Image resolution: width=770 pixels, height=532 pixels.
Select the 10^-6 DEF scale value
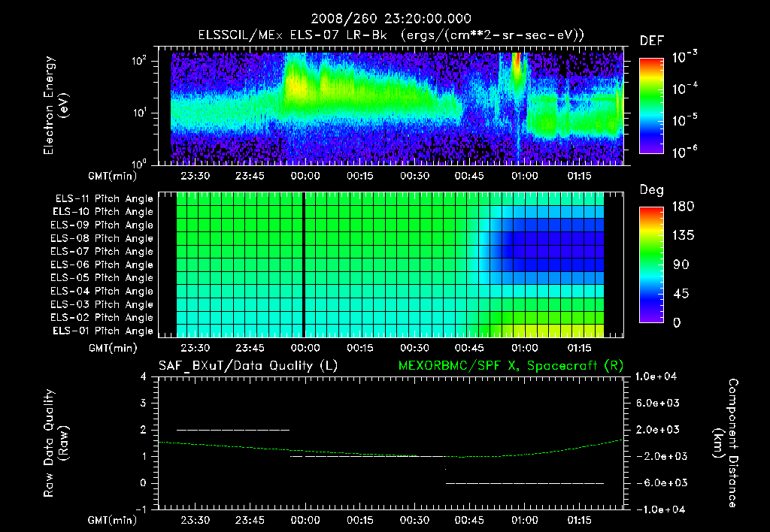click(x=684, y=151)
